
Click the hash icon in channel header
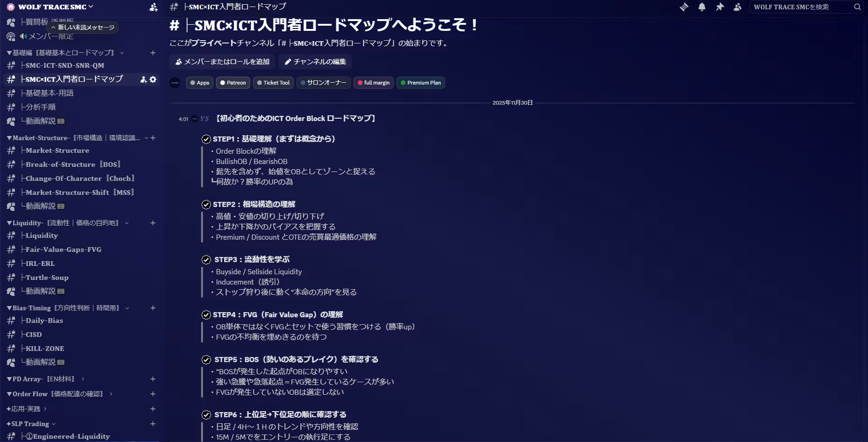[x=174, y=7]
